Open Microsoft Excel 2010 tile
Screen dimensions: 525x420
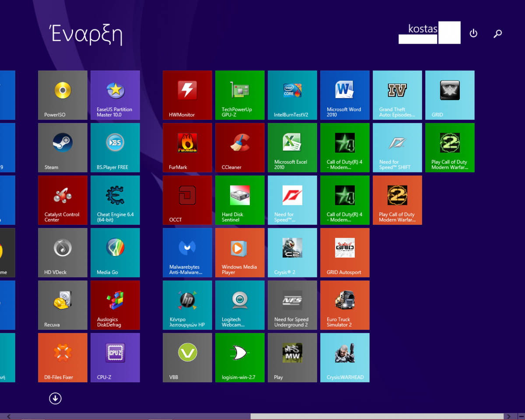pyautogui.click(x=292, y=147)
